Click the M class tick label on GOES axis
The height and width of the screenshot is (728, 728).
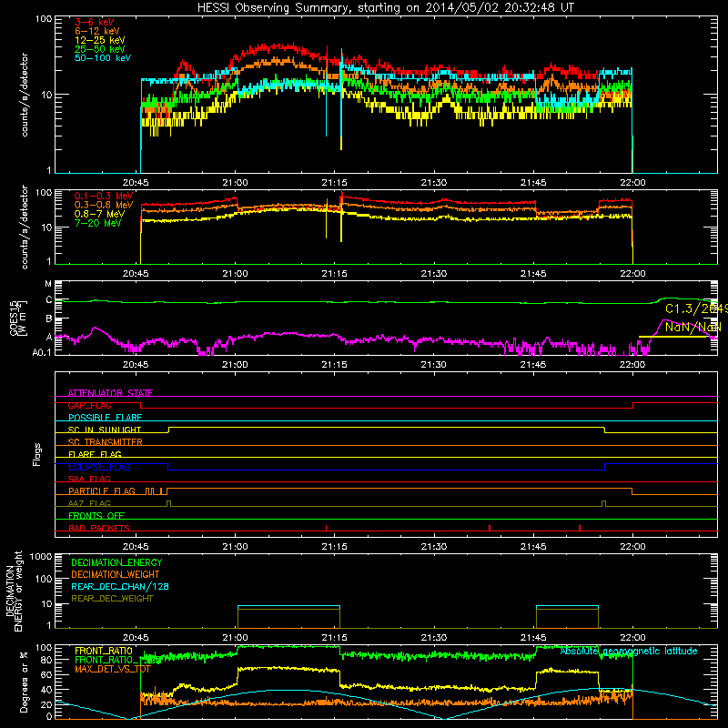tap(48, 283)
